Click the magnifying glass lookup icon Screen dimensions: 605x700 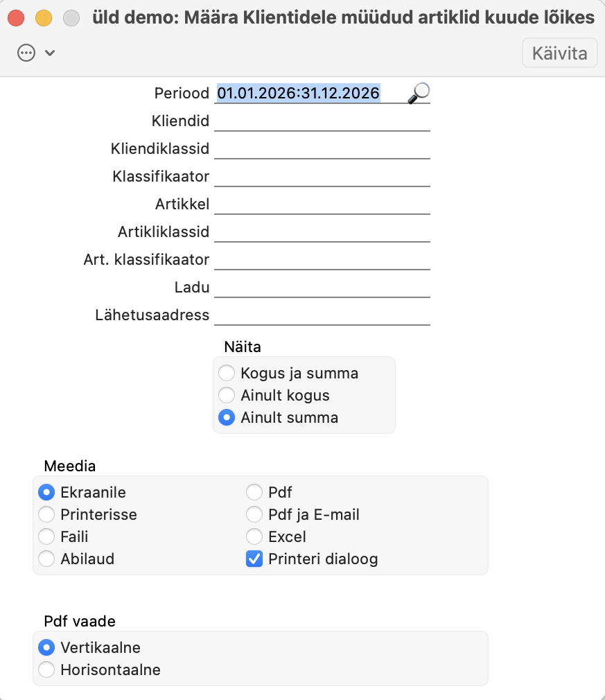pos(419,93)
